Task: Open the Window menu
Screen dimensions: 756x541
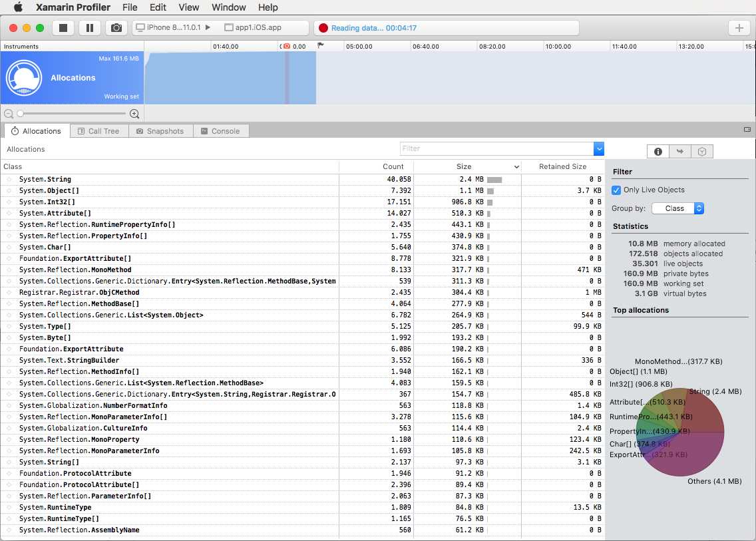Action: (x=228, y=7)
